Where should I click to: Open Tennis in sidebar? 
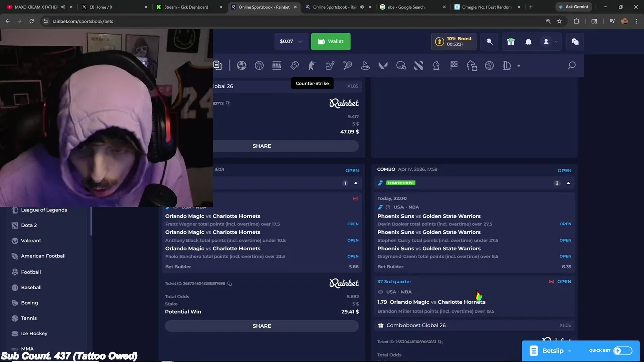pos(29,318)
